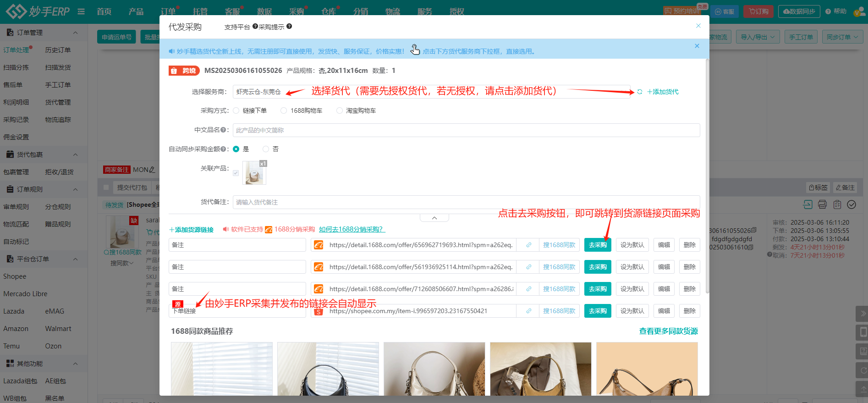Click the 采购提示 help question icon
Image resolution: width=868 pixels, height=403 pixels.
coord(289,27)
